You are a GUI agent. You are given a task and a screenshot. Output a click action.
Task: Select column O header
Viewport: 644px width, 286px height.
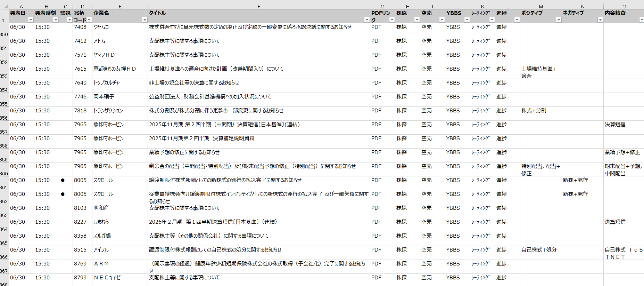pos(624,7)
